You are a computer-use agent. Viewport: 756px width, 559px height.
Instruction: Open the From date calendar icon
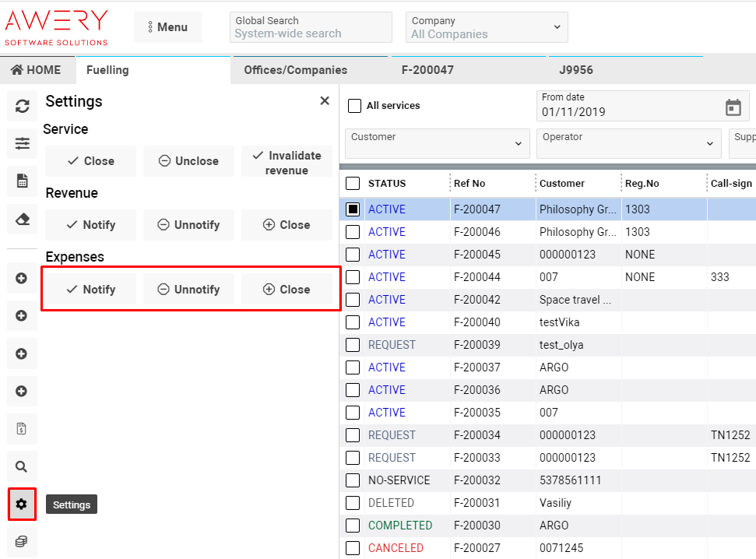[x=733, y=107]
